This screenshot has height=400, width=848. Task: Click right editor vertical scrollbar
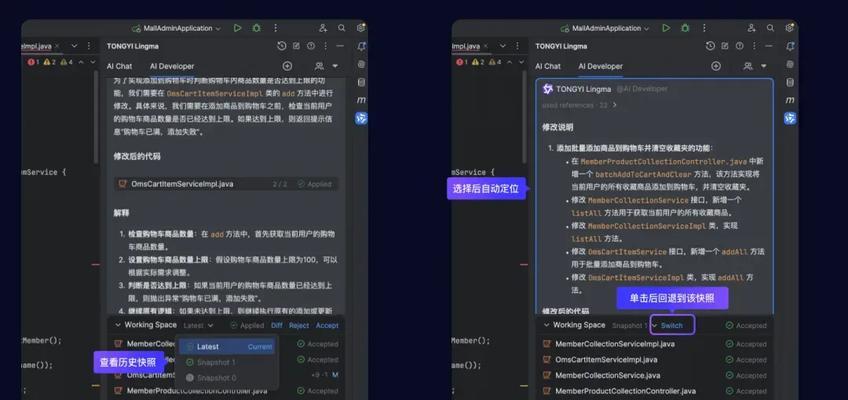524,117
